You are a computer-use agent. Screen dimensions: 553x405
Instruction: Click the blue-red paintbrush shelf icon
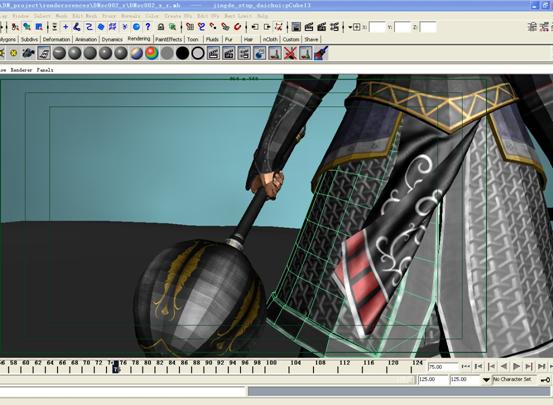pyautogui.click(x=321, y=53)
